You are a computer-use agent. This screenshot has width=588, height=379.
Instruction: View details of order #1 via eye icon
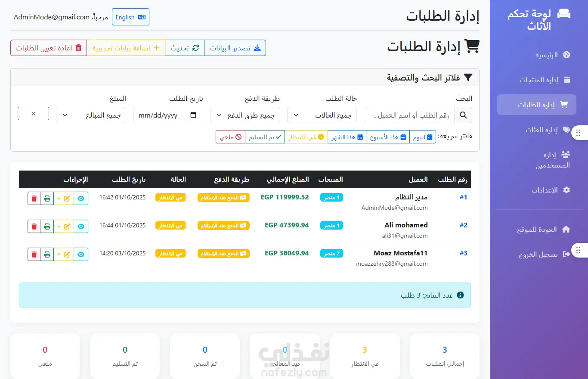[81, 199]
